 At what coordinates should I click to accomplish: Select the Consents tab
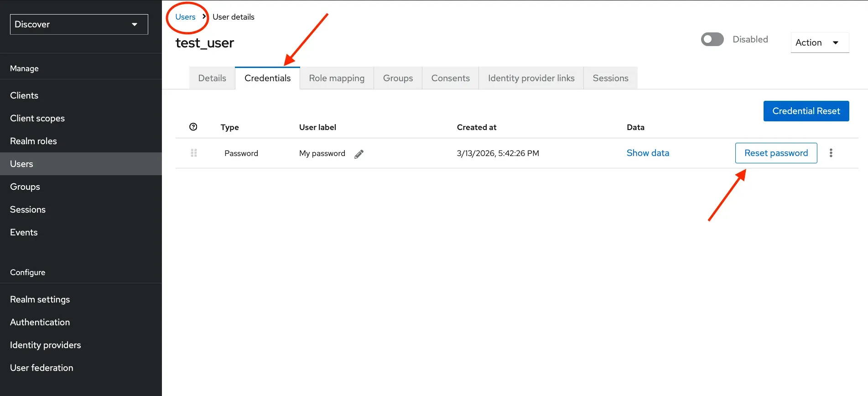450,78
